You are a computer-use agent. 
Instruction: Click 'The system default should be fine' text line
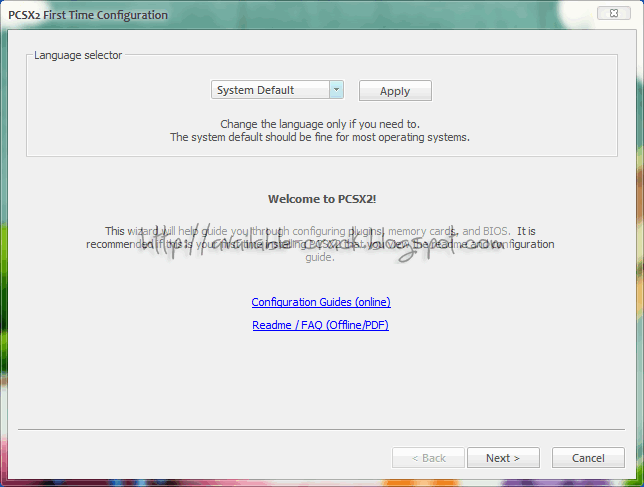point(320,137)
